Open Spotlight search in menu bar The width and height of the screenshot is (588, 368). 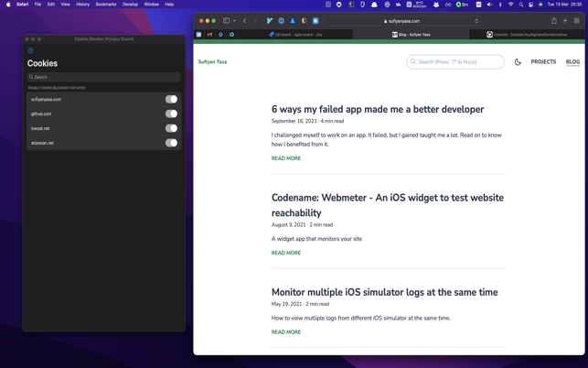[x=521, y=5]
